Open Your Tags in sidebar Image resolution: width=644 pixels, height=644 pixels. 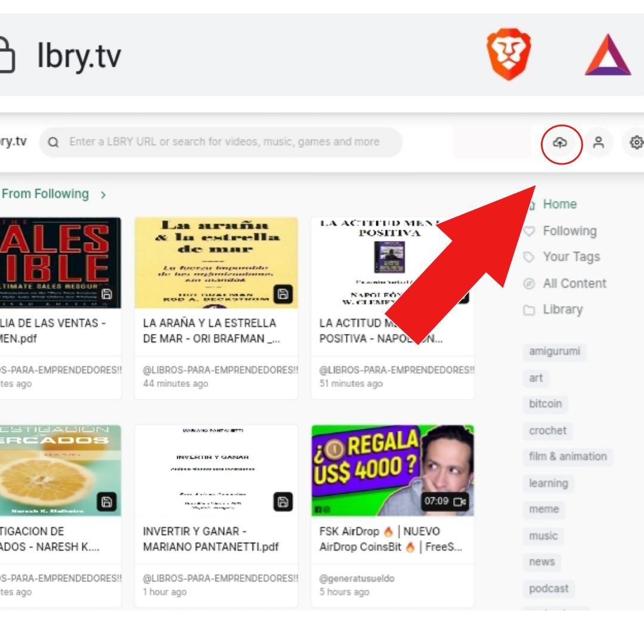[571, 256]
